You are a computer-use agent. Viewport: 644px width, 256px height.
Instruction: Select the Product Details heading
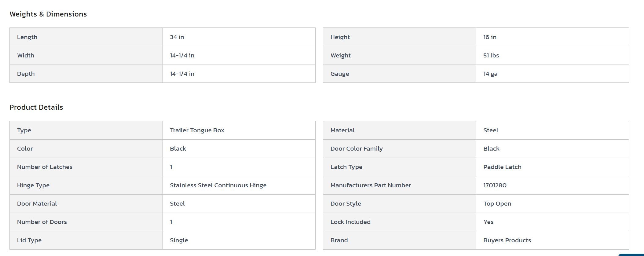36,107
